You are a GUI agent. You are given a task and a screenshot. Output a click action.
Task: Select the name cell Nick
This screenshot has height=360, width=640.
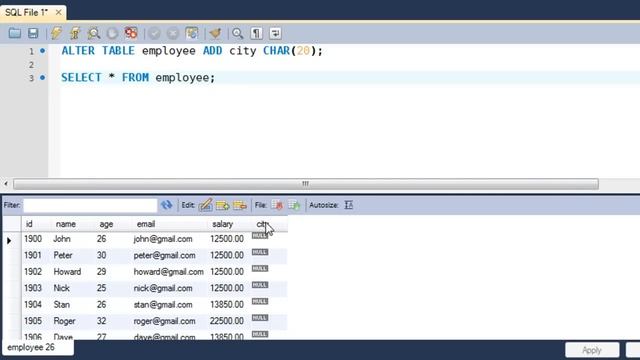(x=62, y=288)
